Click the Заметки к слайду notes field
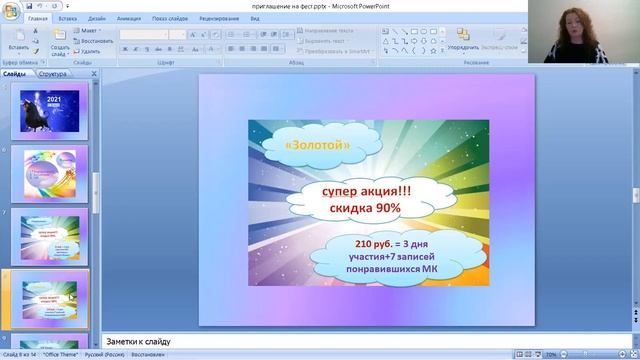The width and height of the screenshot is (640, 360). (x=366, y=341)
